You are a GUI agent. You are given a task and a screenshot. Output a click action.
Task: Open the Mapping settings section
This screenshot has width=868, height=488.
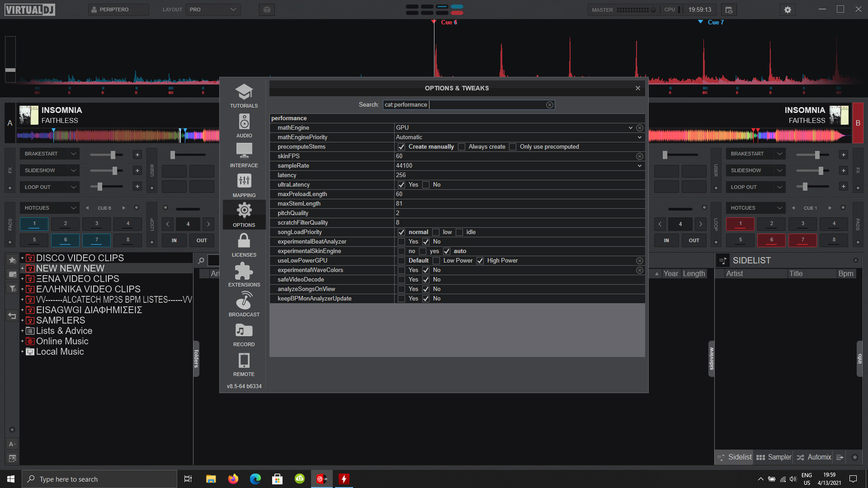(x=244, y=185)
